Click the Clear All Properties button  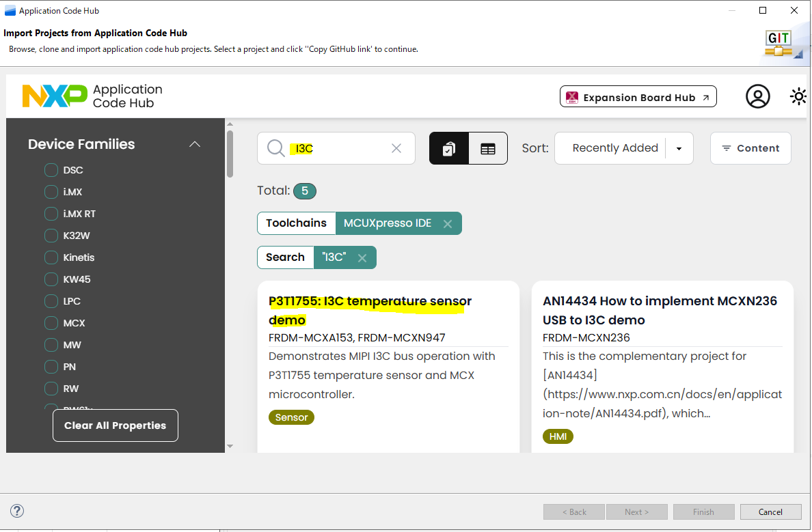point(116,425)
